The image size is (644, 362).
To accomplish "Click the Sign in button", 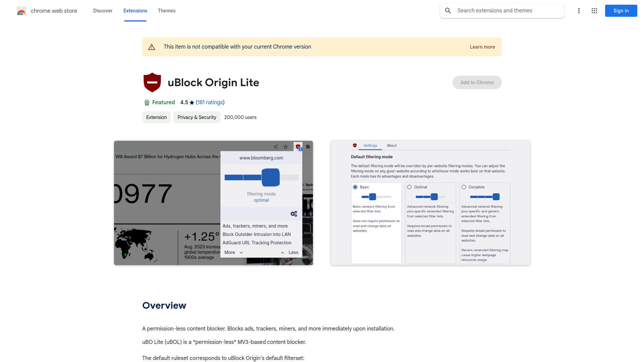I will (621, 11).
